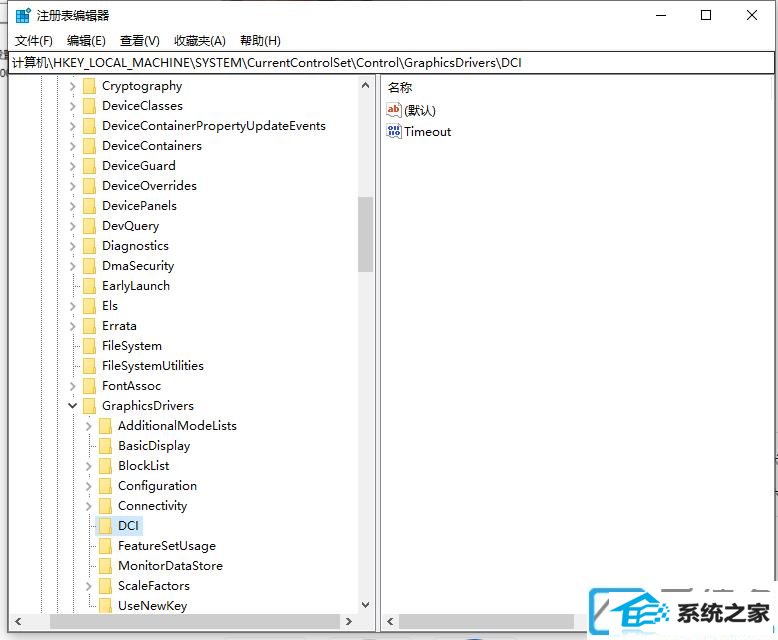Select the BlockList key label
This screenshot has height=640, width=778.
click(143, 466)
